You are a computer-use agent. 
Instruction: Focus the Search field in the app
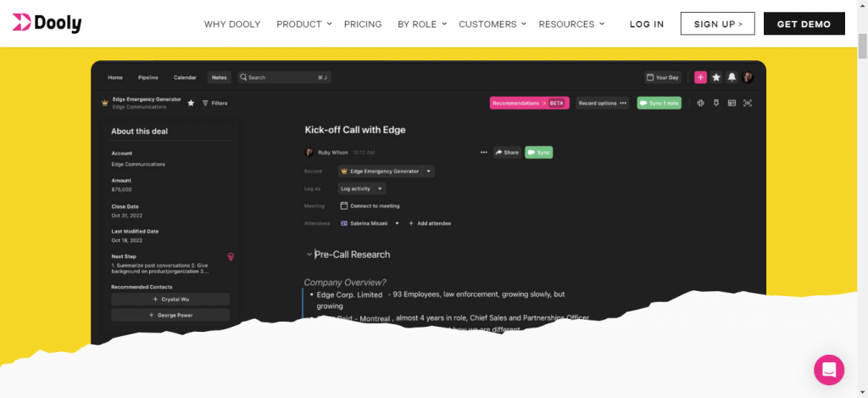[x=284, y=77]
